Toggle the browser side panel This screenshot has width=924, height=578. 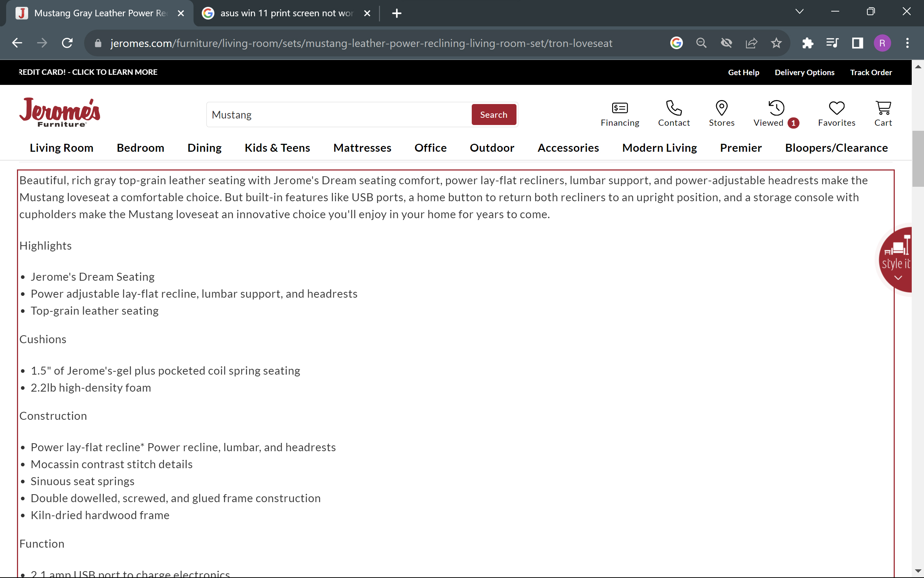pos(858,43)
